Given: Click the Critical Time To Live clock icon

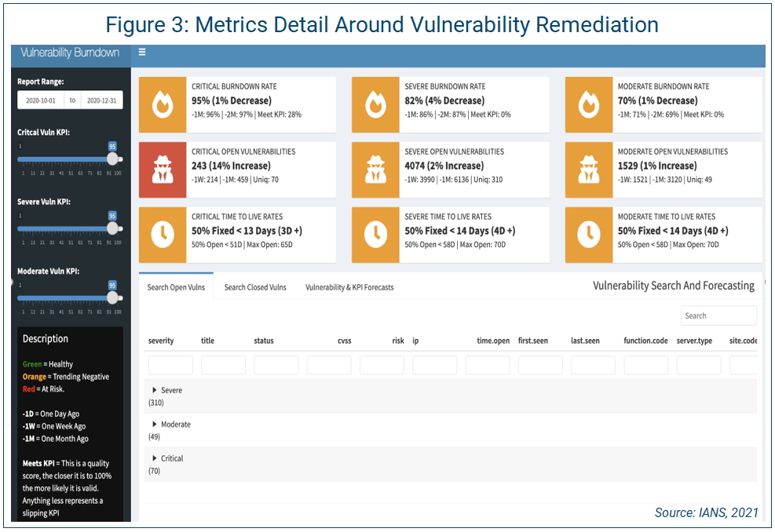Looking at the screenshot, I should 163,235.
